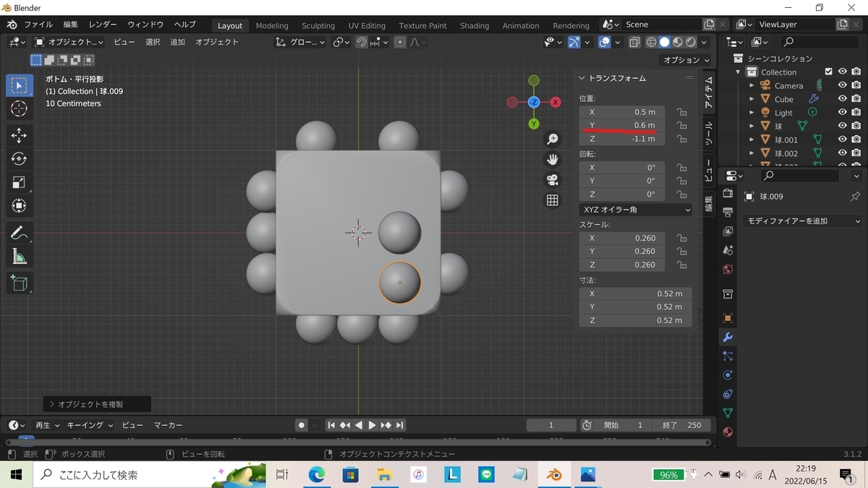Activate the Annotate pencil tool
Screen dimensions: 868x488
[20, 233]
